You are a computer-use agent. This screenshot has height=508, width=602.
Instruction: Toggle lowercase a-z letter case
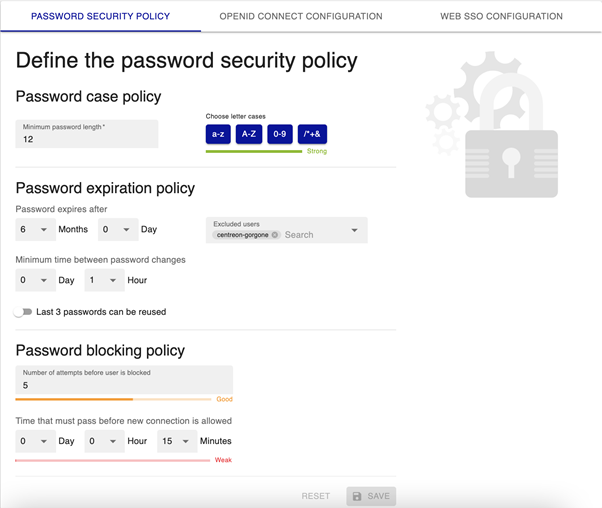coord(218,134)
